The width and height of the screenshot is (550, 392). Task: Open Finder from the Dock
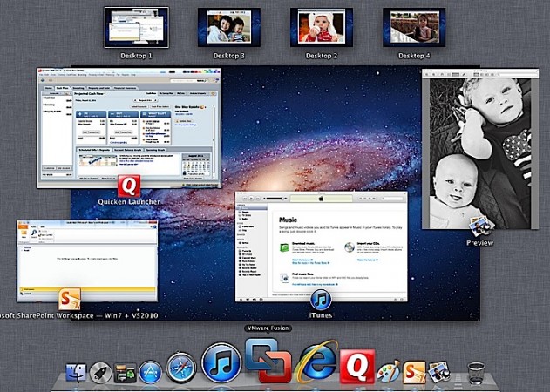74,374
